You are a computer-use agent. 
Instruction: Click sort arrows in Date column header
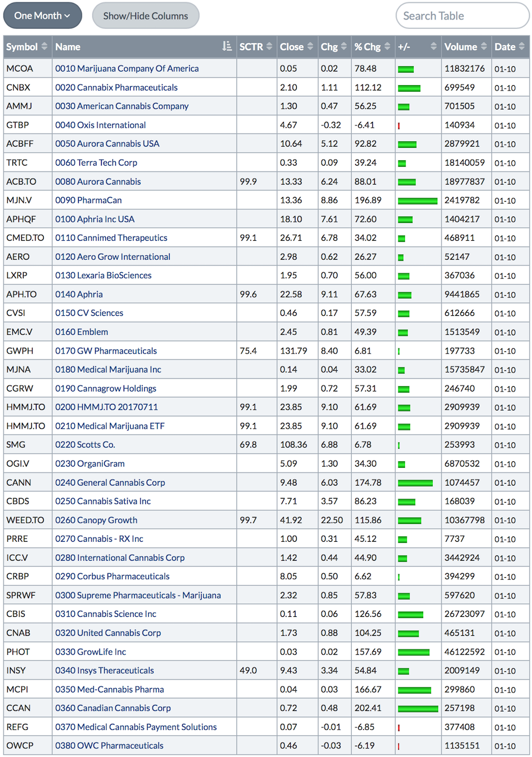[522, 47]
